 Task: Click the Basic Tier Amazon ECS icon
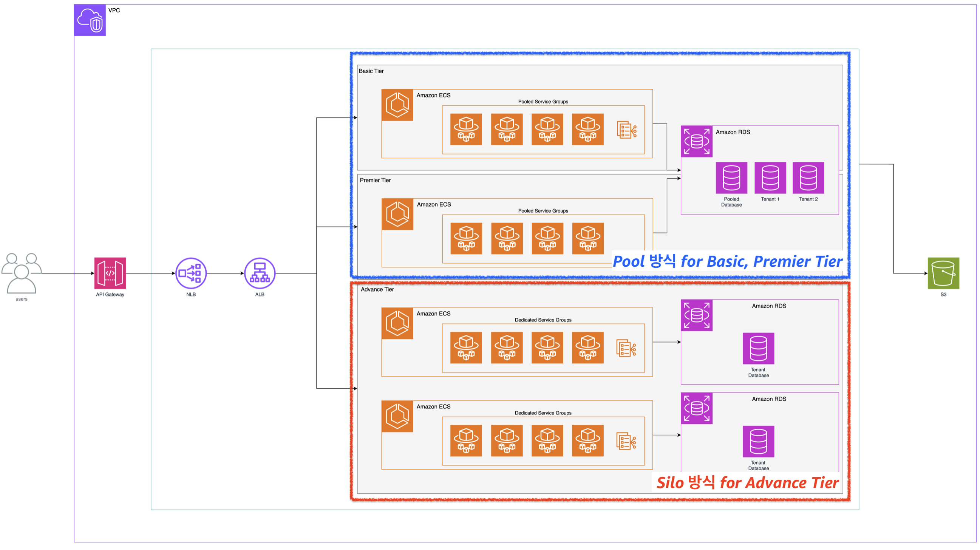[x=397, y=105]
